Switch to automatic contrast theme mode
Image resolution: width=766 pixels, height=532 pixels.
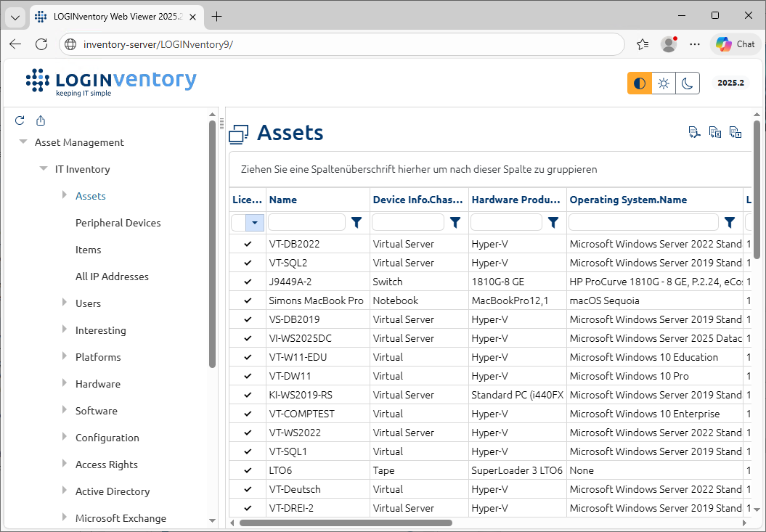[640, 83]
